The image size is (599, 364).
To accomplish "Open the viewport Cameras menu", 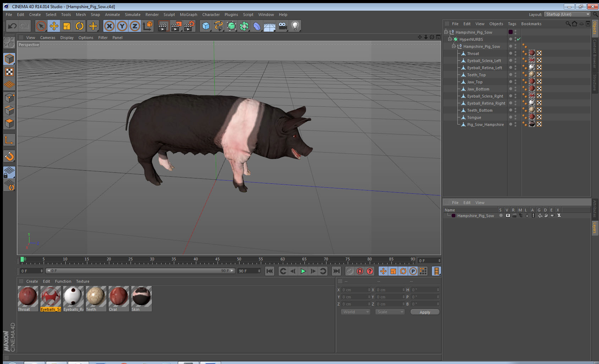I will pyautogui.click(x=48, y=38).
